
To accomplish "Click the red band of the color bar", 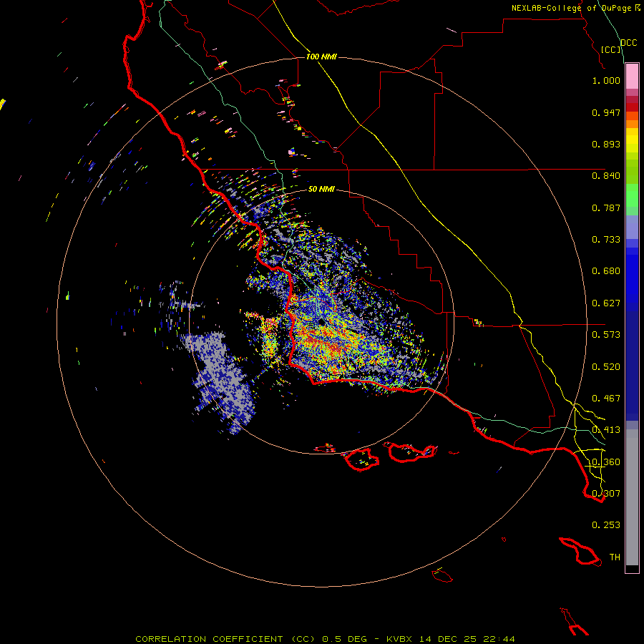I will pyautogui.click(x=632, y=107).
